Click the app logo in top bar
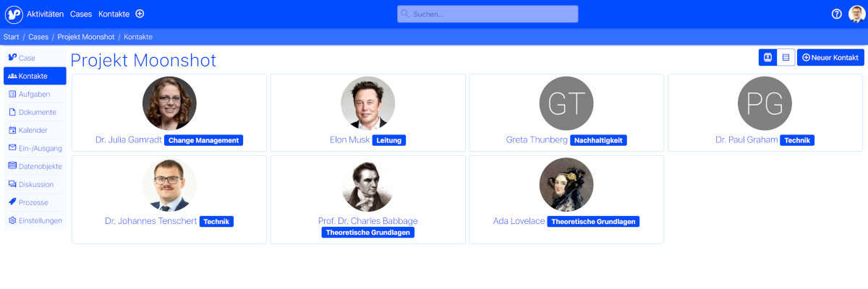Screen dimensions: 868x289 pyautogui.click(x=14, y=14)
